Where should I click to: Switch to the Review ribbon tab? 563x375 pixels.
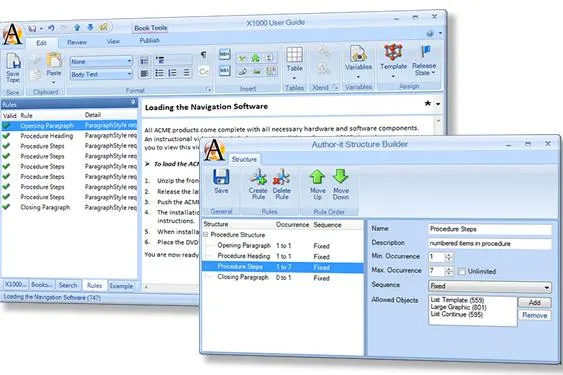pos(77,42)
